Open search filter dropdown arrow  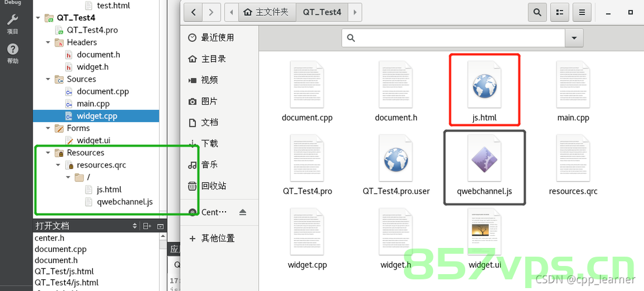tap(574, 38)
